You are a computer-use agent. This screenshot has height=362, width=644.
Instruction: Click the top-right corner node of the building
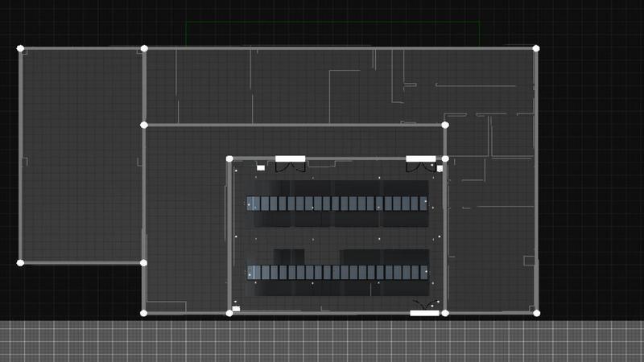coord(536,48)
